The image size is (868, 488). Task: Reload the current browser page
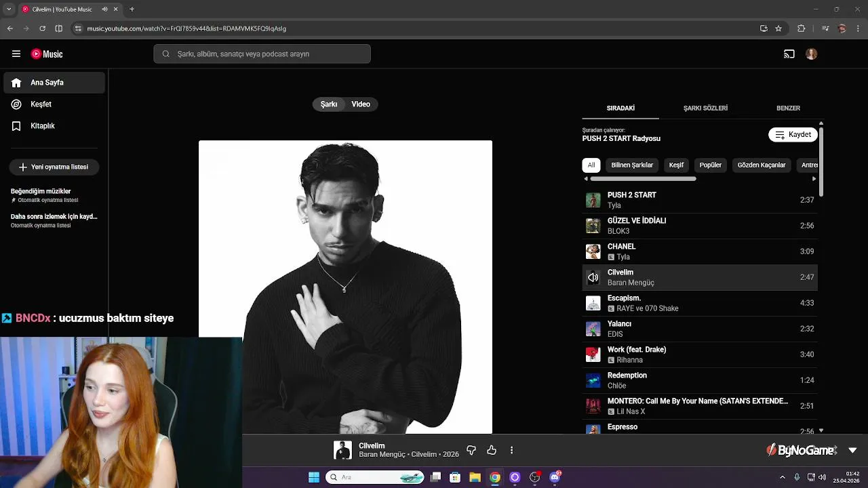[42, 28]
